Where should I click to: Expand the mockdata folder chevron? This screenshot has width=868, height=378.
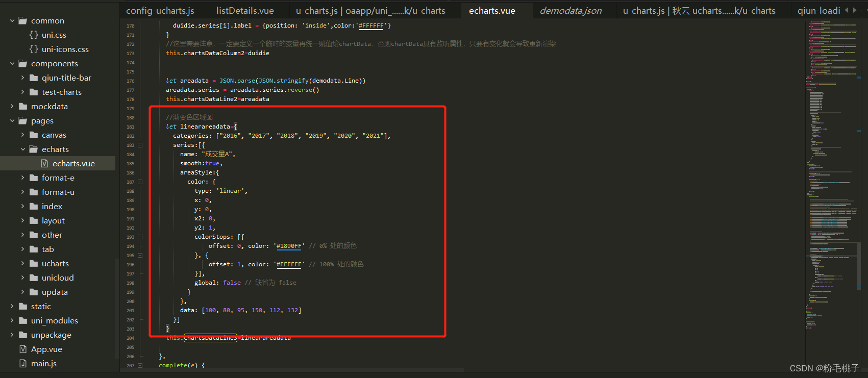(12, 107)
